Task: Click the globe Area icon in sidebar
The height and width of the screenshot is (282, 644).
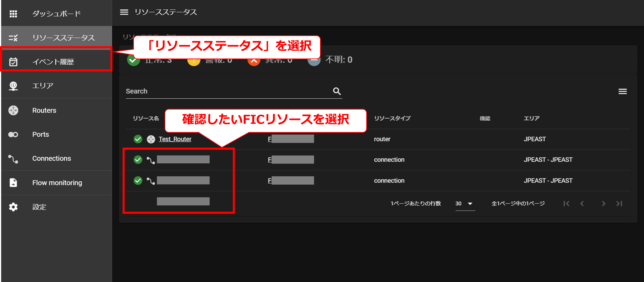Action: coord(13,86)
